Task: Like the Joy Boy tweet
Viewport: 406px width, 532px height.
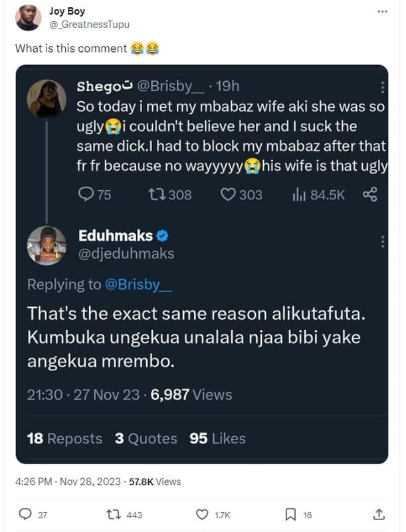Action: (x=203, y=514)
